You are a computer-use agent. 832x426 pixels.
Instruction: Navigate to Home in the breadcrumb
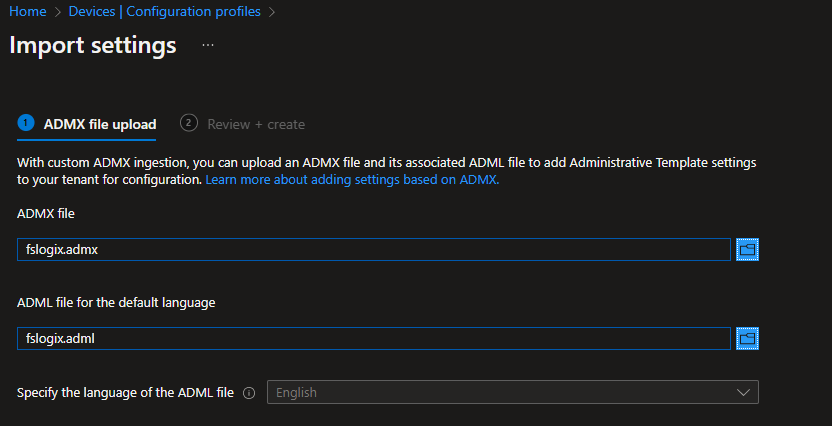pos(27,12)
